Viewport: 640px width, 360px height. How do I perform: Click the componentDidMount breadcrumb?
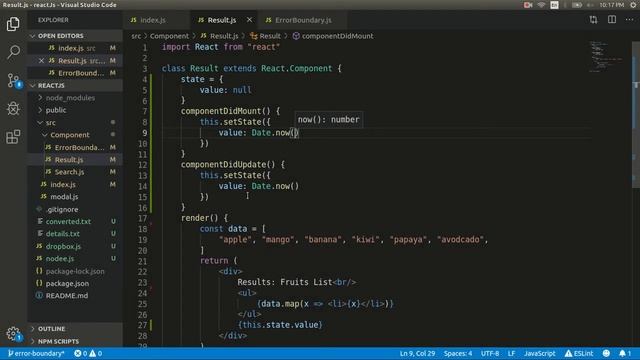click(333, 36)
